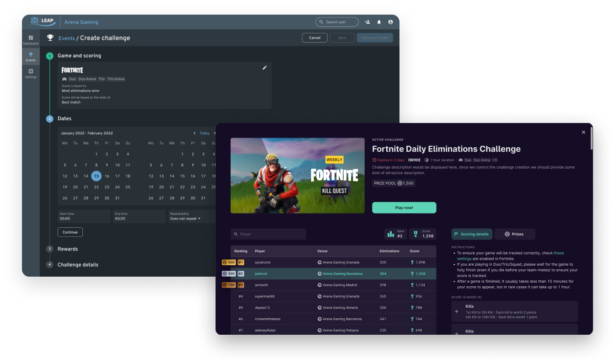Click the dialog's vertical scrollbar
The image size is (615, 364).
[x=591, y=138]
